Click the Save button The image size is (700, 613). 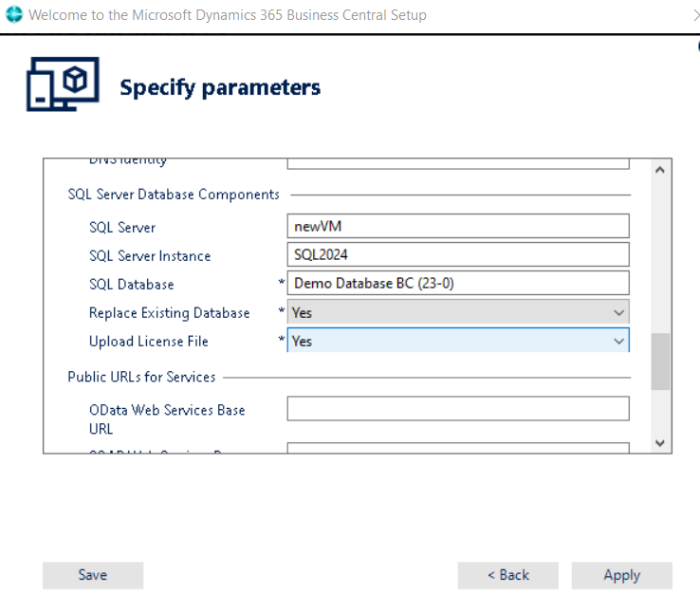(x=93, y=575)
